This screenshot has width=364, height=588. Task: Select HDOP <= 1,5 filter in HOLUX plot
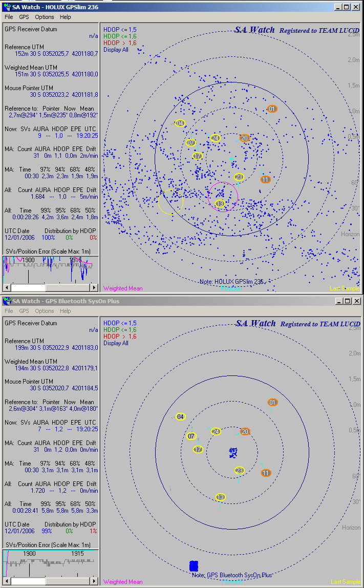point(120,30)
